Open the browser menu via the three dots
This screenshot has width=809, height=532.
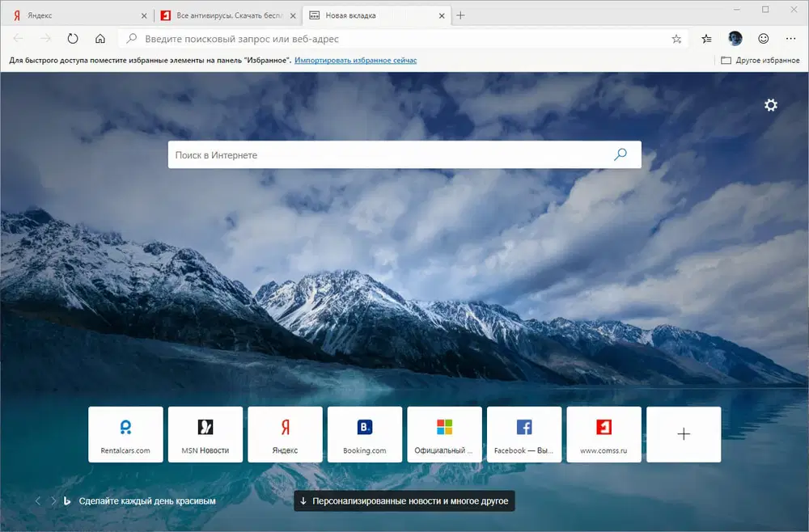[790, 38]
